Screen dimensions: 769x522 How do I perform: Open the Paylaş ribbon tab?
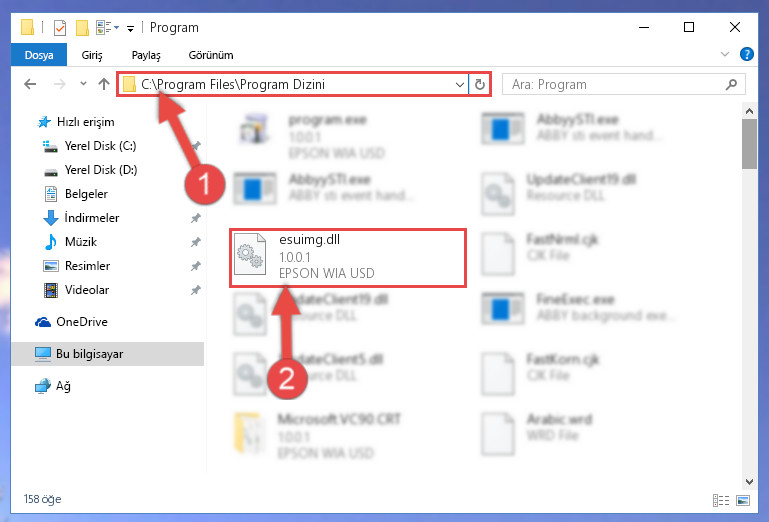click(x=146, y=55)
